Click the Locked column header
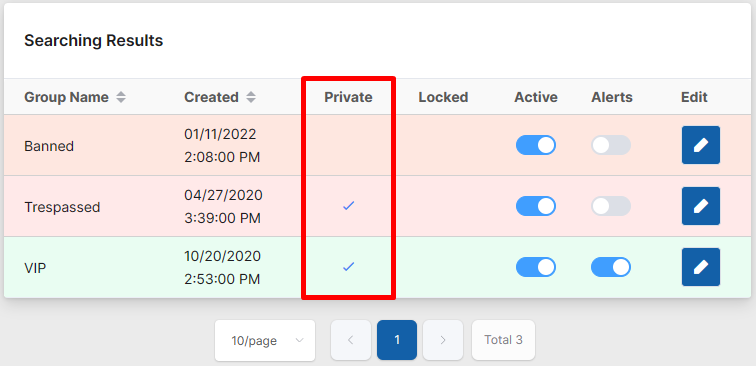This screenshot has height=366, width=756. (443, 97)
